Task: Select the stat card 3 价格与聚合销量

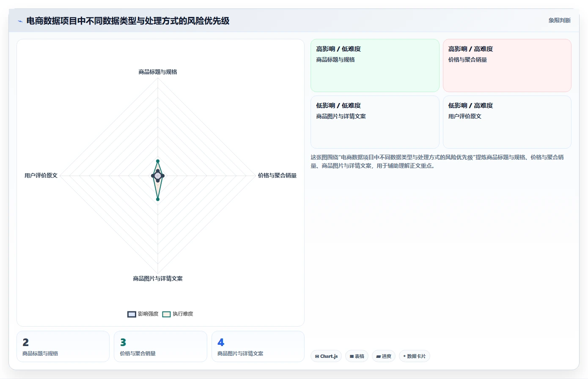Action: (160, 346)
